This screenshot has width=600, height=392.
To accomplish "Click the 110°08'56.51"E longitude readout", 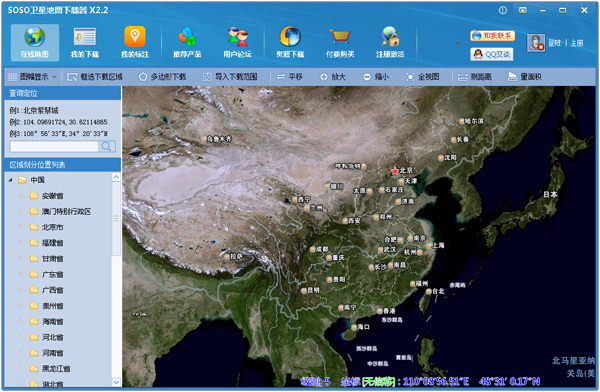I will tap(436, 381).
